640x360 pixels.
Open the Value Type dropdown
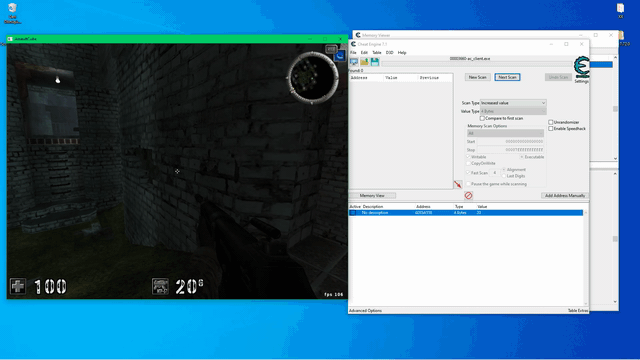coord(513,111)
